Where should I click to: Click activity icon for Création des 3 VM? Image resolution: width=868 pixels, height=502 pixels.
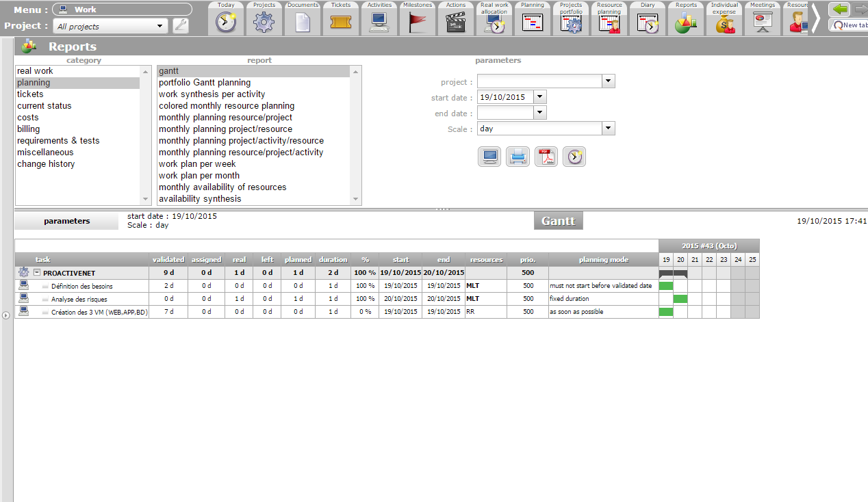pyautogui.click(x=24, y=311)
